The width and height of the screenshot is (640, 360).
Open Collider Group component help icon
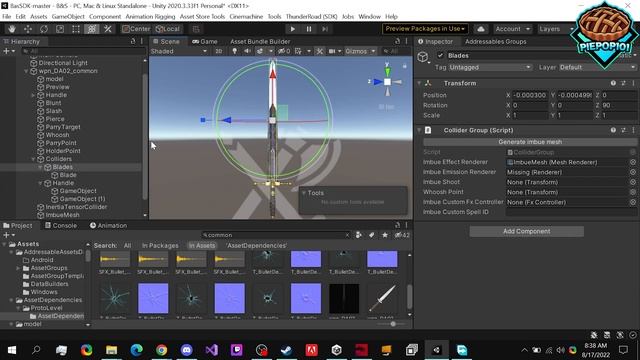point(613,130)
